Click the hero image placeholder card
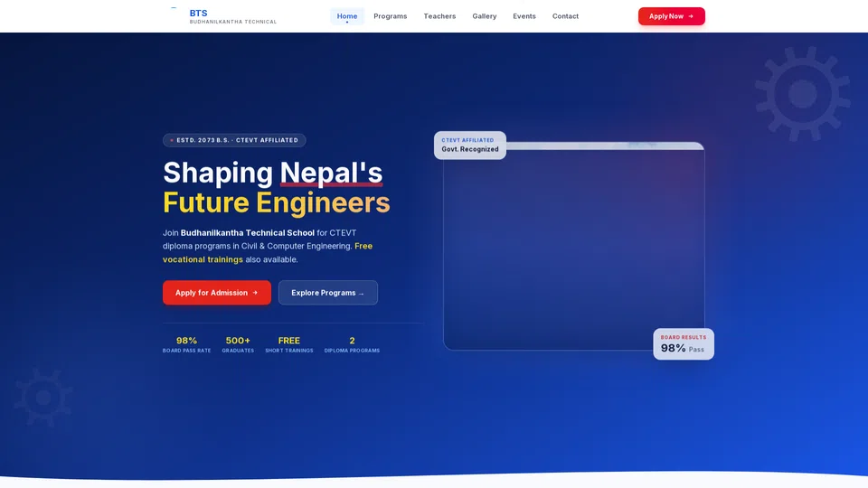Viewport: 868px width, 488px height. pos(573,246)
